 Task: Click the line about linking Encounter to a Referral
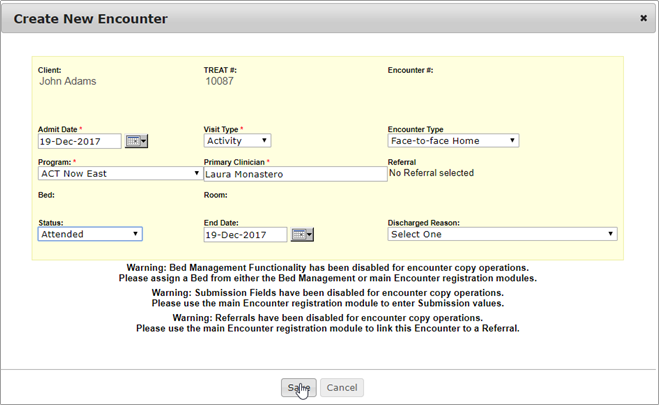tap(328, 328)
